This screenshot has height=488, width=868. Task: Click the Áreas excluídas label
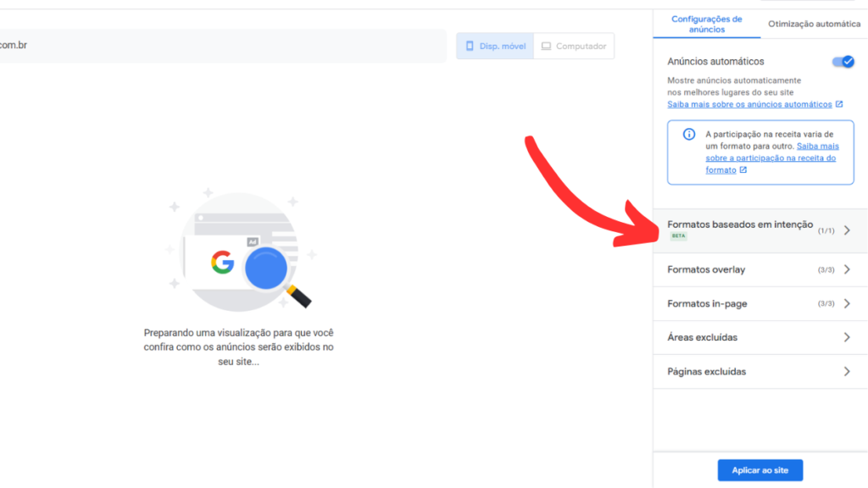click(x=702, y=337)
